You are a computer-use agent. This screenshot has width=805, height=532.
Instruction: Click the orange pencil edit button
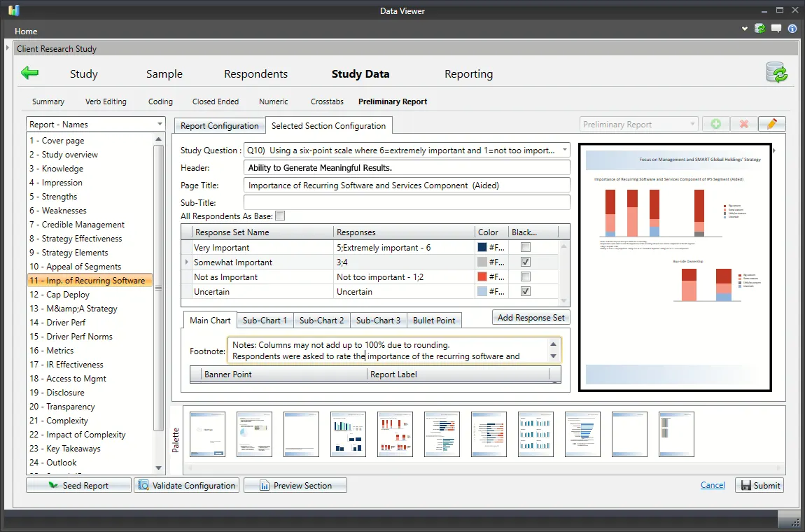pos(771,125)
